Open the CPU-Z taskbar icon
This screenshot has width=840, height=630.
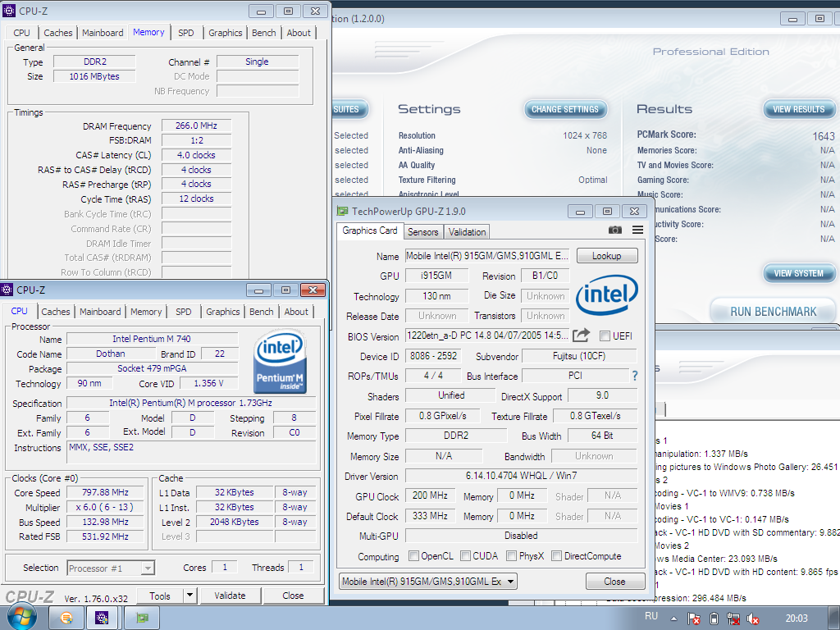click(x=101, y=619)
